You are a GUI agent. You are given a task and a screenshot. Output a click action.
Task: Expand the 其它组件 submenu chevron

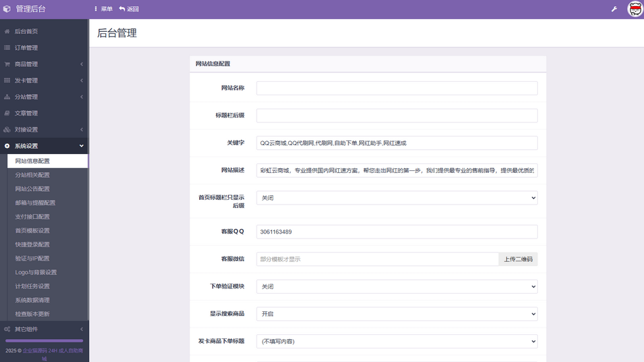tap(81, 329)
